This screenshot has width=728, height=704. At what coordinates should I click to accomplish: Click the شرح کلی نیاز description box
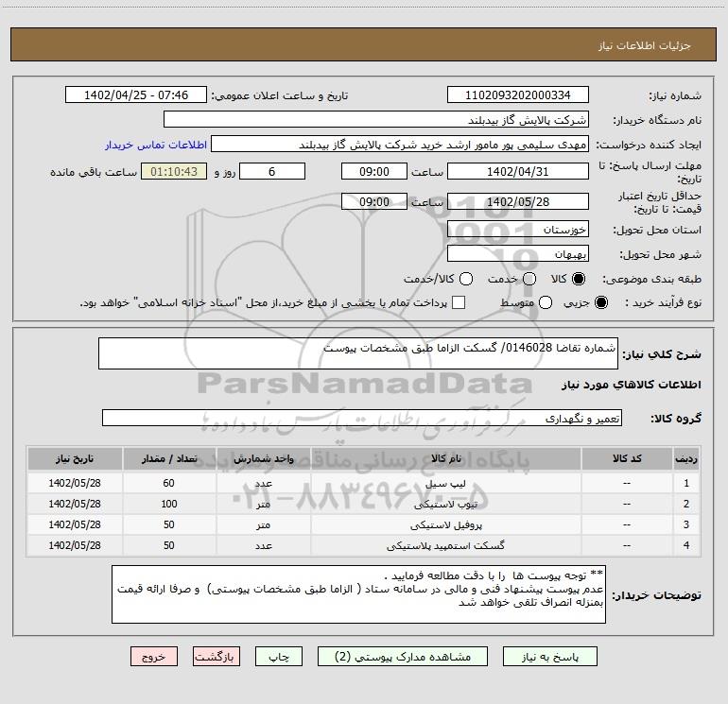358,353
